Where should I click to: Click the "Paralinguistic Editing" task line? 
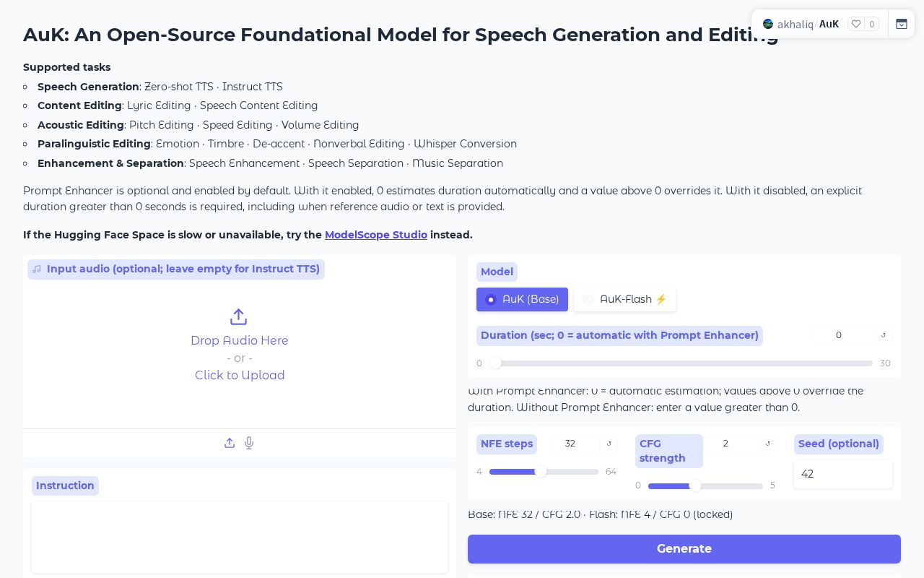tap(277, 144)
